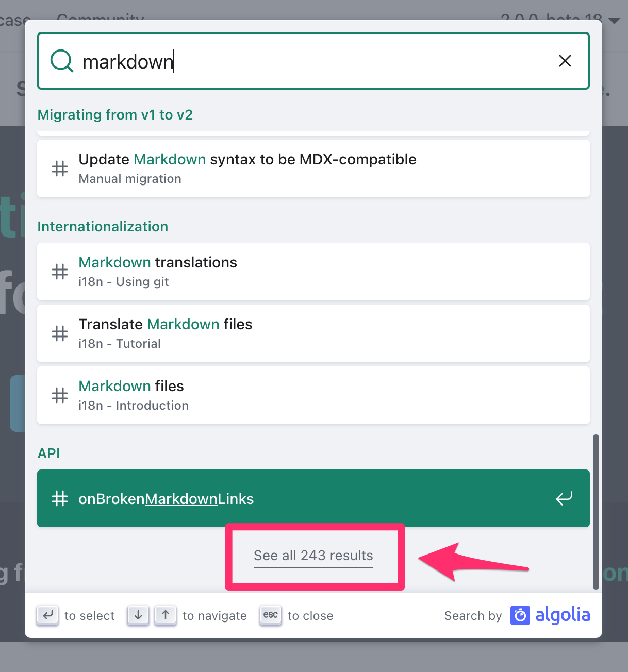This screenshot has height=672, width=628.
Task: Open 'See all 243 results'
Action: tap(313, 556)
